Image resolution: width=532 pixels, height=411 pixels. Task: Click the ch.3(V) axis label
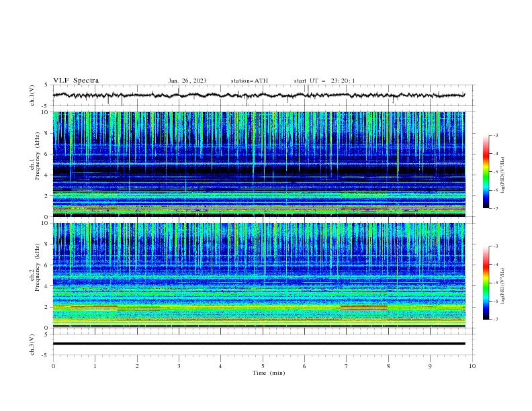(32, 345)
